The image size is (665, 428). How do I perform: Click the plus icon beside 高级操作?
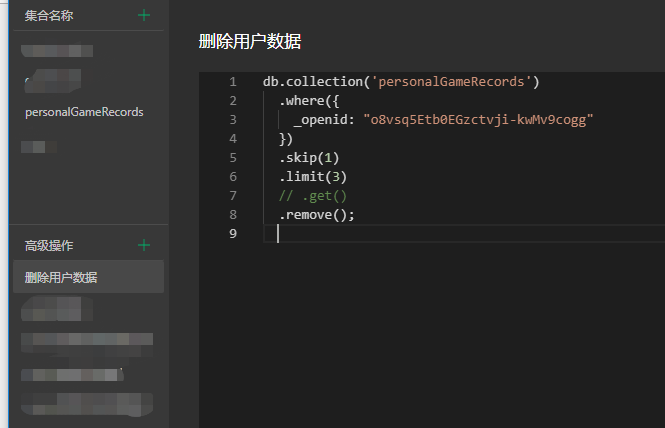point(144,245)
